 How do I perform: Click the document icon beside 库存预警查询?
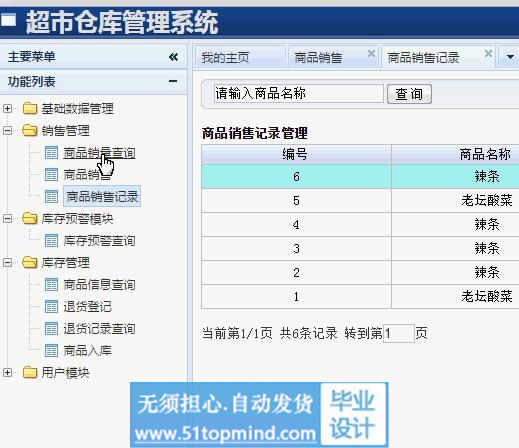click(51, 241)
